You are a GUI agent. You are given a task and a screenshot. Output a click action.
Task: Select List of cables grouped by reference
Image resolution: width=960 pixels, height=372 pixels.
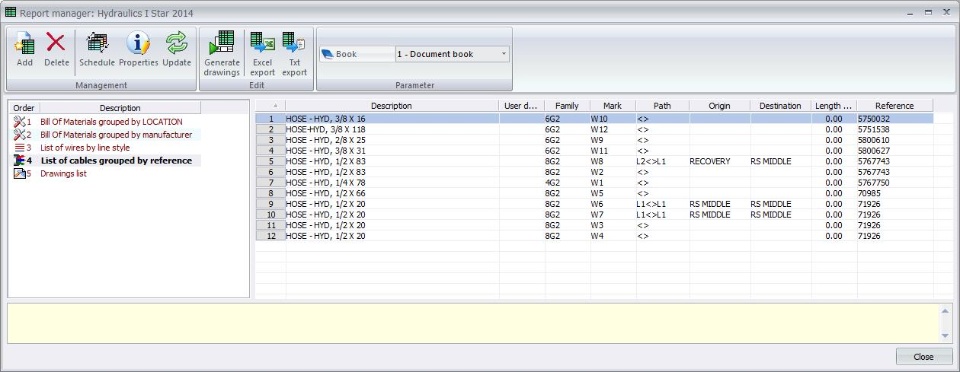tap(116, 161)
